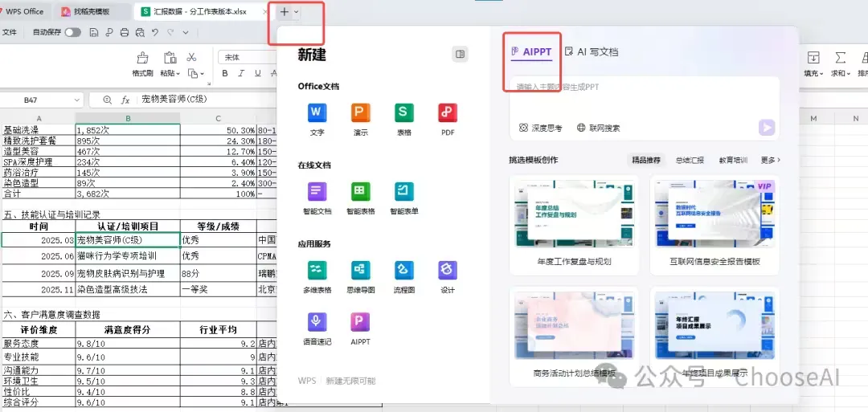Select the AIPPT tab
The image size is (868, 412).
[531, 52]
